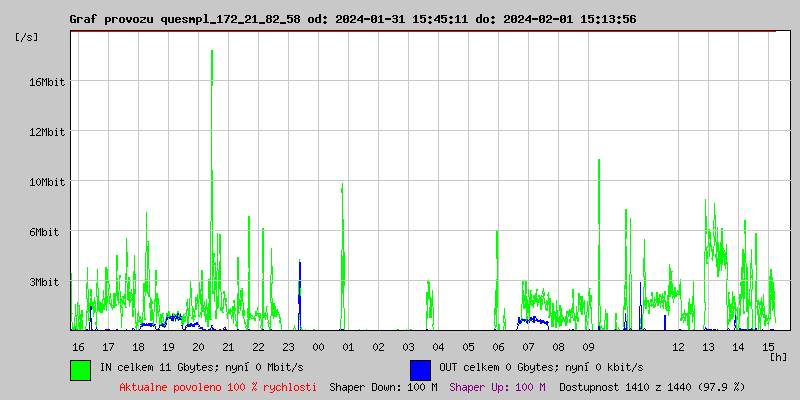Click the blue OUT legend swatch
The height and width of the screenshot is (400, 800).
pyautogui.click(x=420, y=369)
